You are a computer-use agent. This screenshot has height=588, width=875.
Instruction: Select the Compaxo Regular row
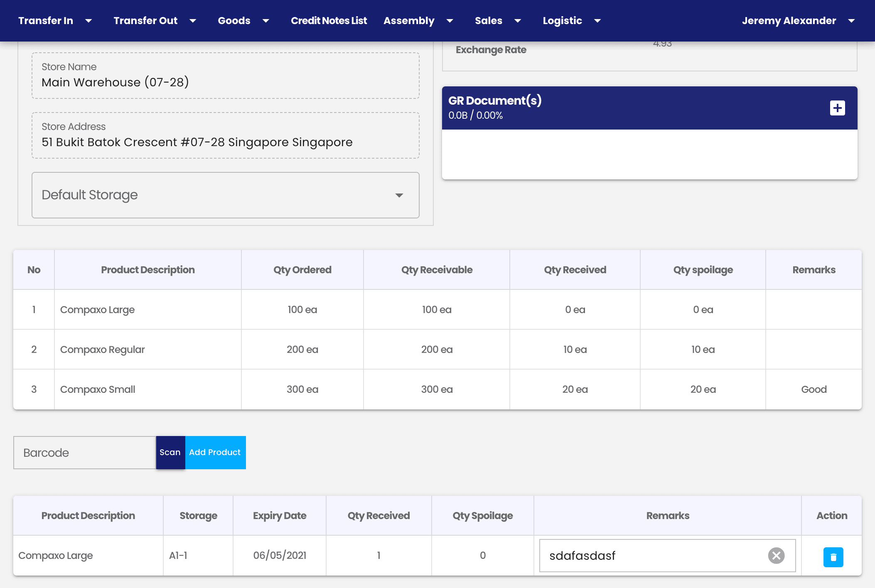(x=437, y=350)
